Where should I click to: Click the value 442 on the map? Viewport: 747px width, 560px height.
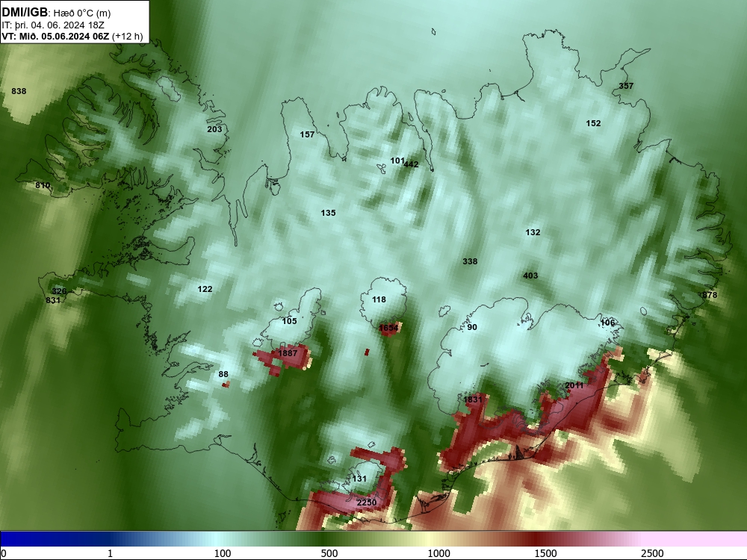pos(411,164)
